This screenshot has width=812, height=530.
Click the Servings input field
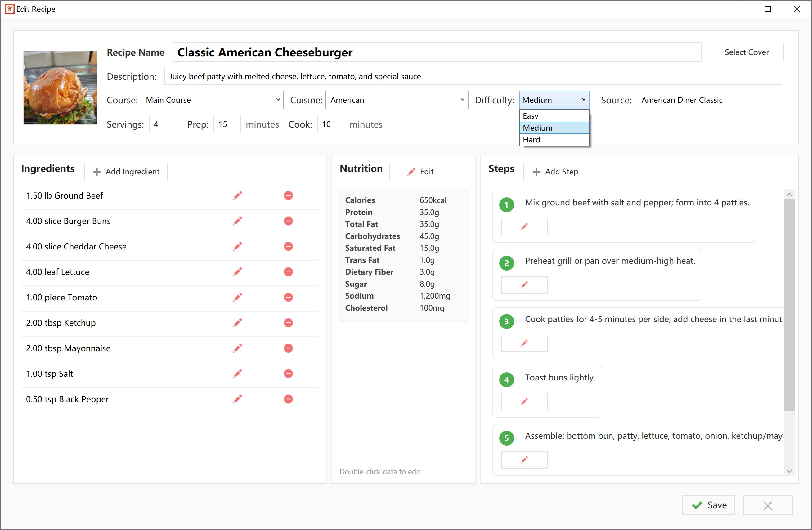(162, 124)
